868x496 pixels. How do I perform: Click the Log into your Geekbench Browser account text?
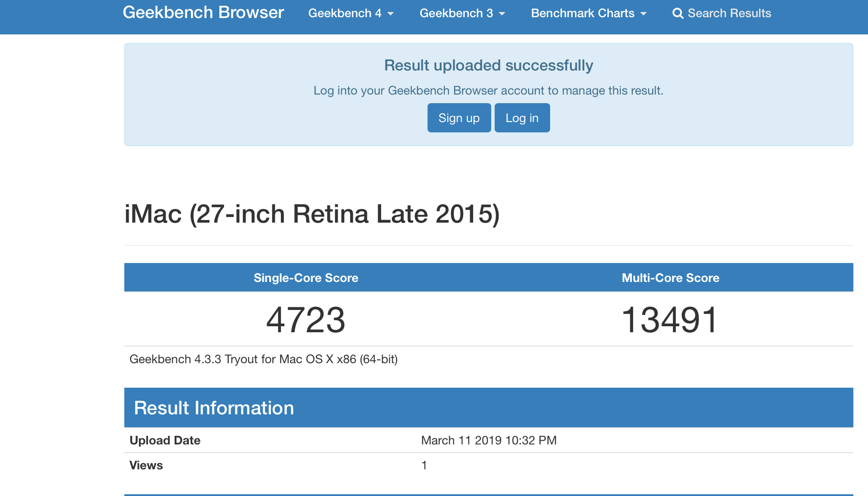(489, 91)
